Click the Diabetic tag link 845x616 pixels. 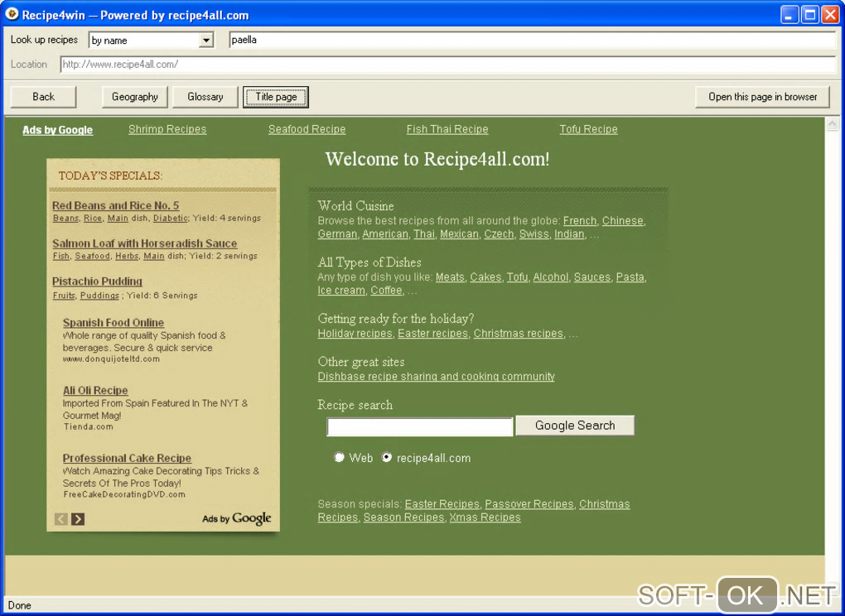pos(171,218)
